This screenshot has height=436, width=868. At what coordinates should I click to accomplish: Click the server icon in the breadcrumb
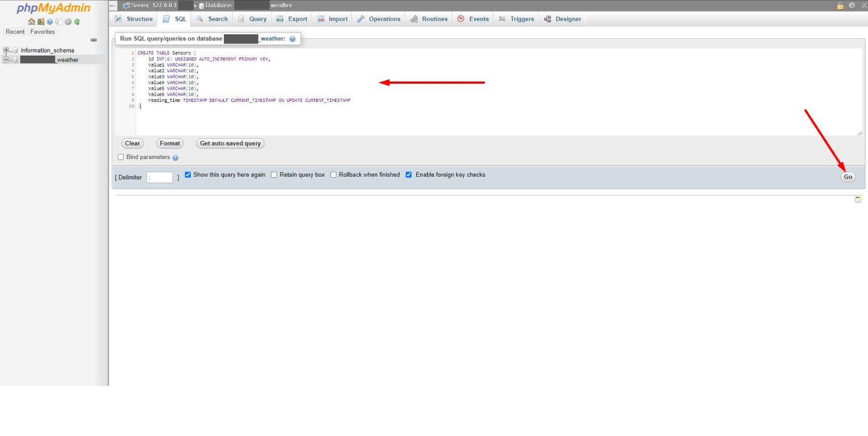(x=127, y=6)
